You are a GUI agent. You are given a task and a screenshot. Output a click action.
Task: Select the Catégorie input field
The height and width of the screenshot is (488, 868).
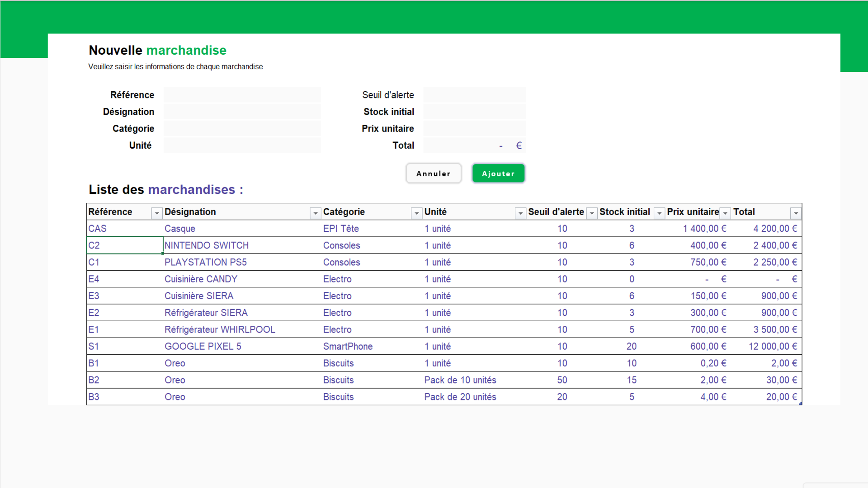point(242,128)
